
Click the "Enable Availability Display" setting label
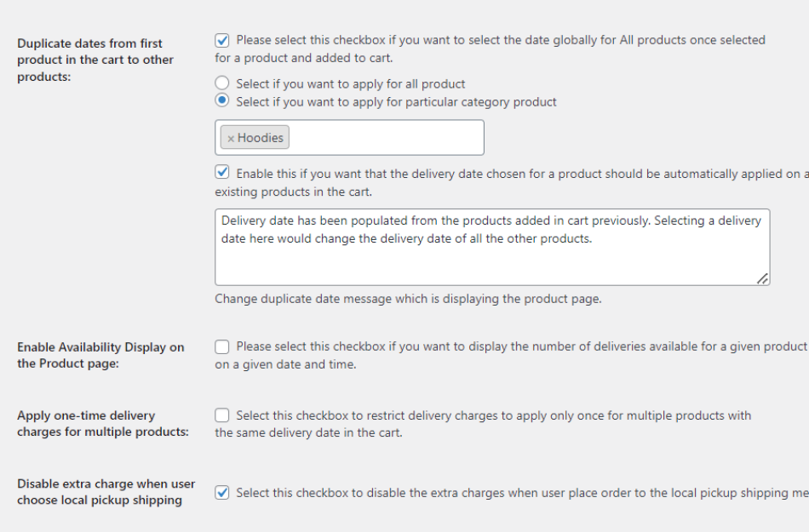[x=98, y=353]
